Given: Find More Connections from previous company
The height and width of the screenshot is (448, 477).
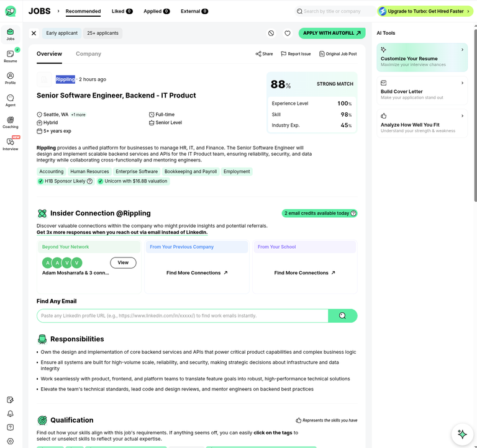Looking at the screenshot, I should pos(197,273).
